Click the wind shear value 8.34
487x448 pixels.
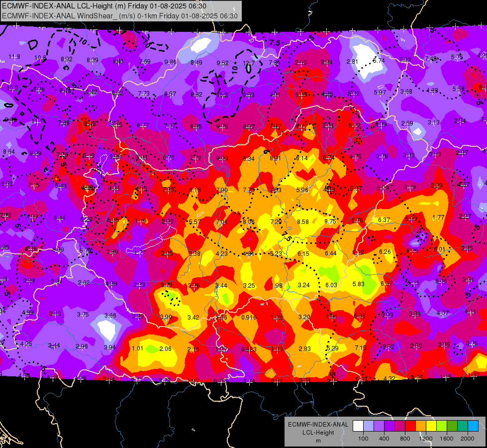click(x=248, y=159)
